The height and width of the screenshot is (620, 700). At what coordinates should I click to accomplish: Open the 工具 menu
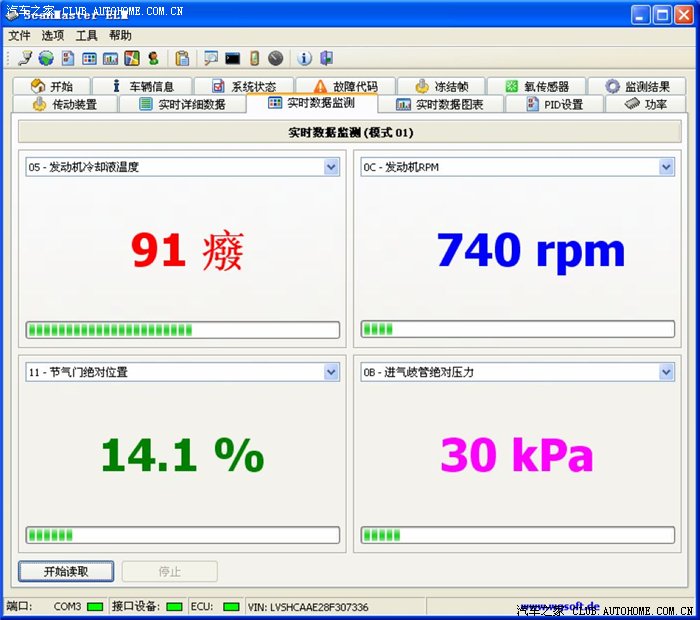pos(86,35)
